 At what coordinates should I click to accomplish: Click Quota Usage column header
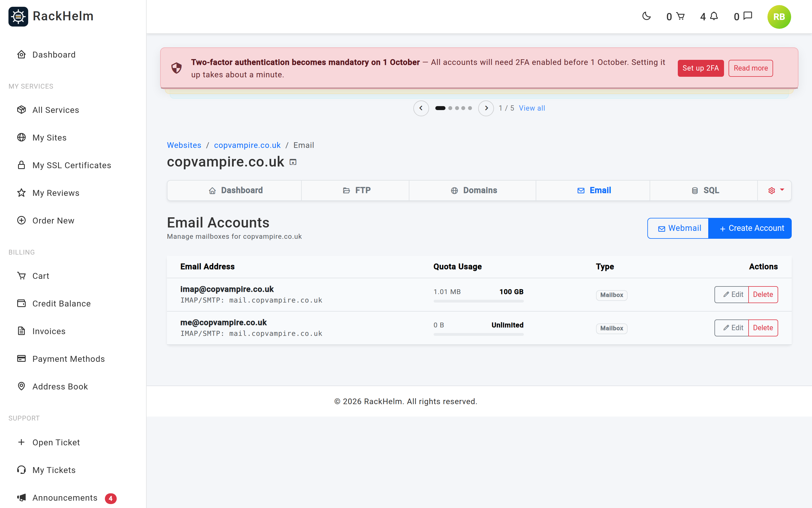[458, 267]
